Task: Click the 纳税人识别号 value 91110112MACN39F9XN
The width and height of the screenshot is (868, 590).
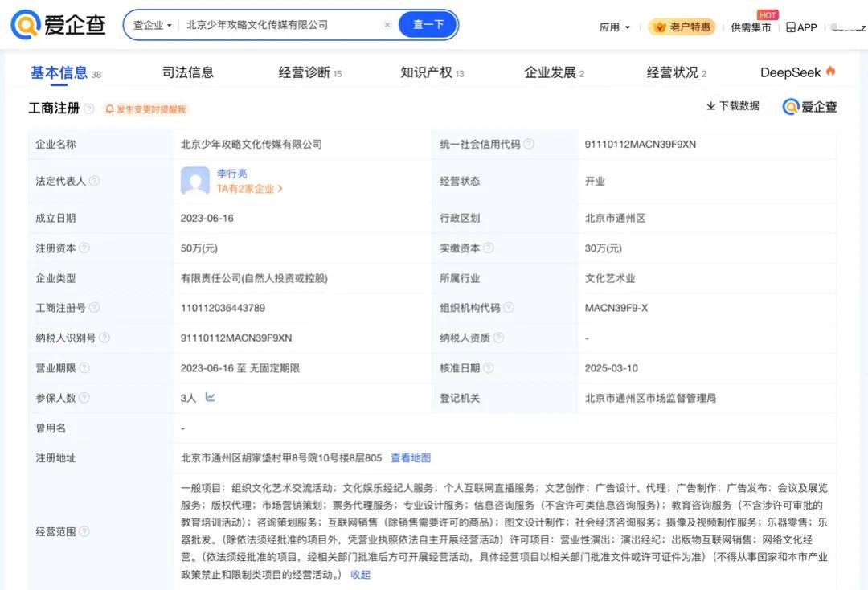Action: pyautogui.click(x=236, y=338)
